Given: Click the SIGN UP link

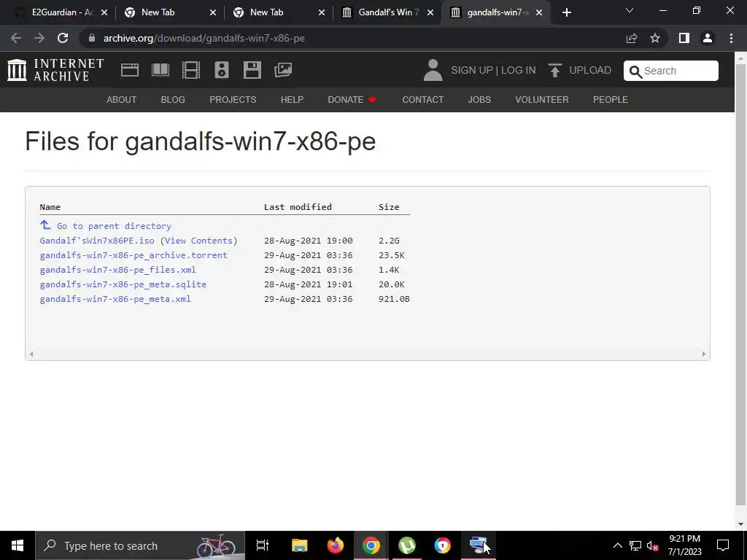Looking at the screenshot, I should 472,71.
